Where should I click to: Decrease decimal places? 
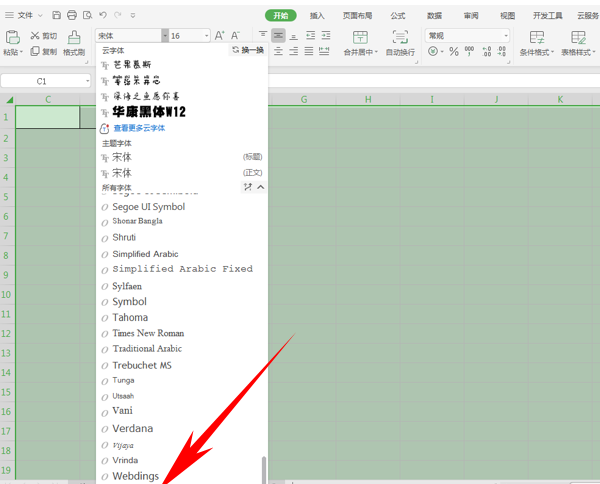(502, 51)
